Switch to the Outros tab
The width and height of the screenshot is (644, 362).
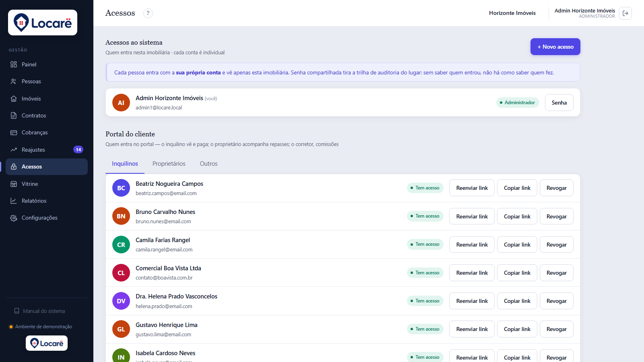tap(208, 164)
